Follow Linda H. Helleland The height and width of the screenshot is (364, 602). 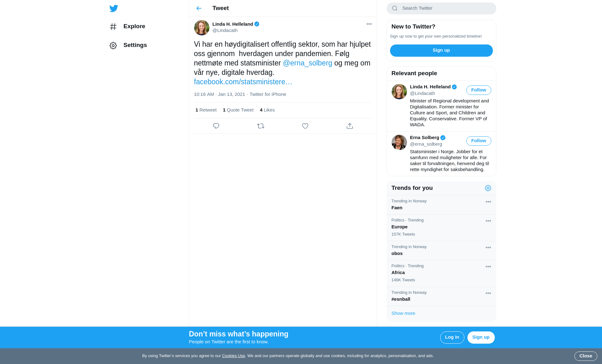[478, 90]
